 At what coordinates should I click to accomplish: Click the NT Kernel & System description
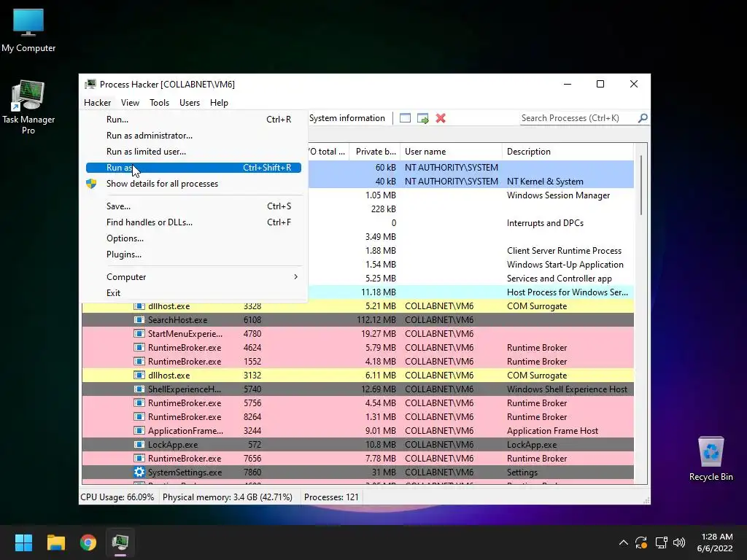click(x=544, y=182)
